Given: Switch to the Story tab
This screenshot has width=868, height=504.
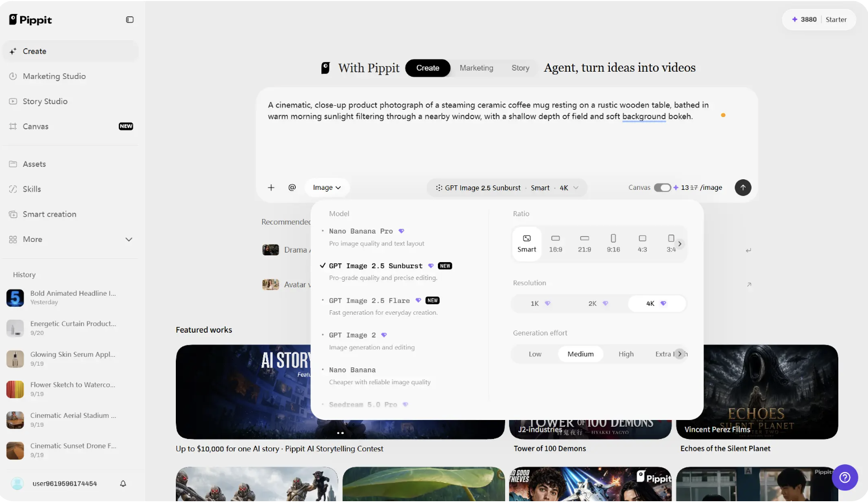Looking at the screenshot, I should tap(520, 68).
